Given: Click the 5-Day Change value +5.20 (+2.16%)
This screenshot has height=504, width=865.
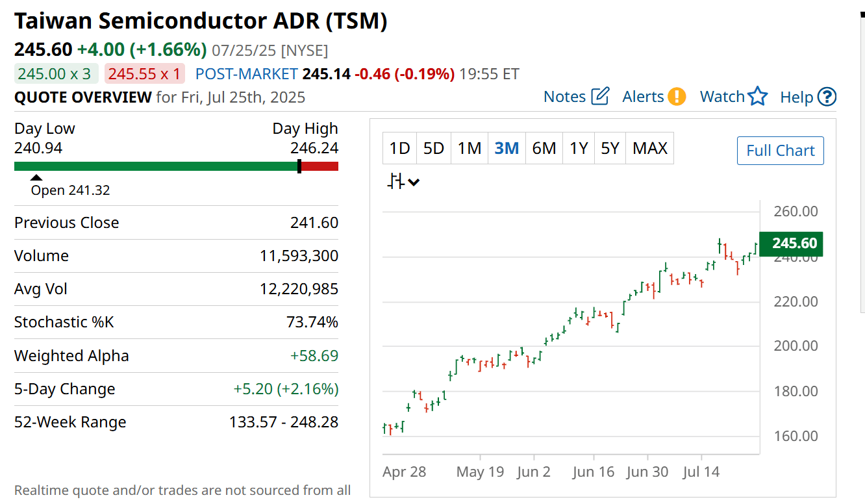Looking at the screenshot, I should tap(286, 389).
